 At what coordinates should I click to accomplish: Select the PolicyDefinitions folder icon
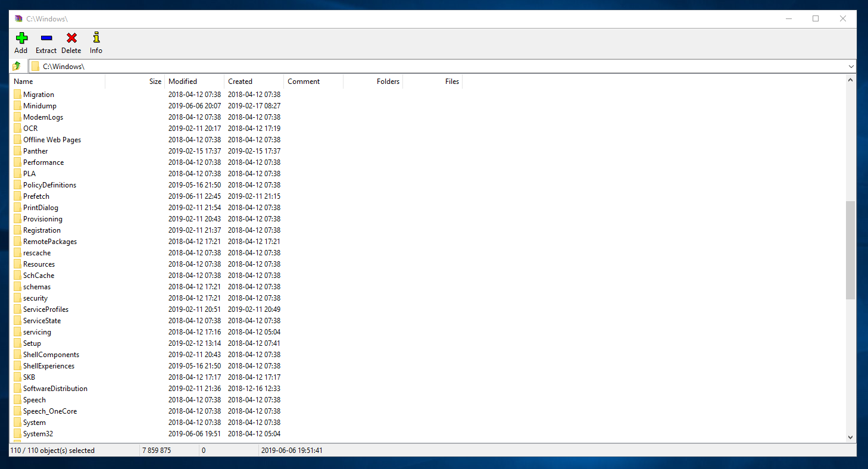17,185
